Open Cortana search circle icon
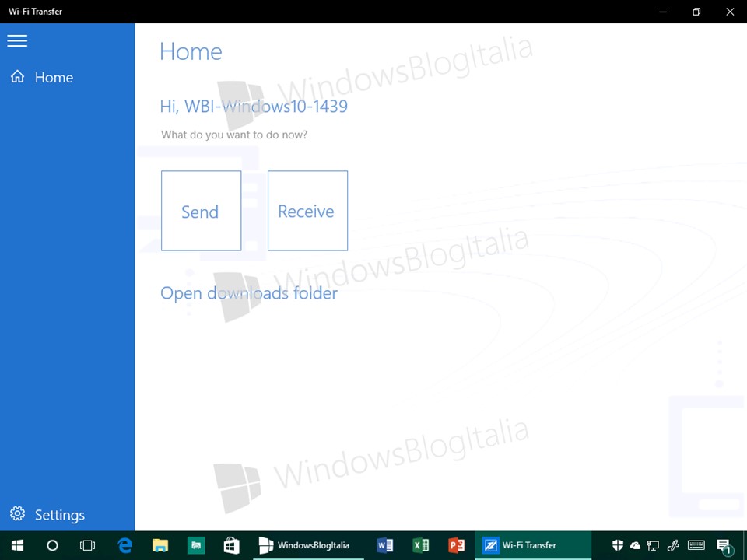Screen dimensions: 747x560 [x=52, y=545]
